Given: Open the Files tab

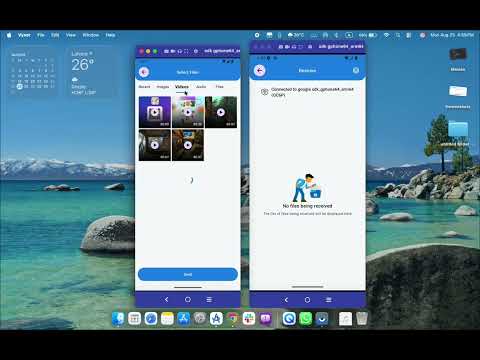Looking at the screenshot, I should [219, 87].
